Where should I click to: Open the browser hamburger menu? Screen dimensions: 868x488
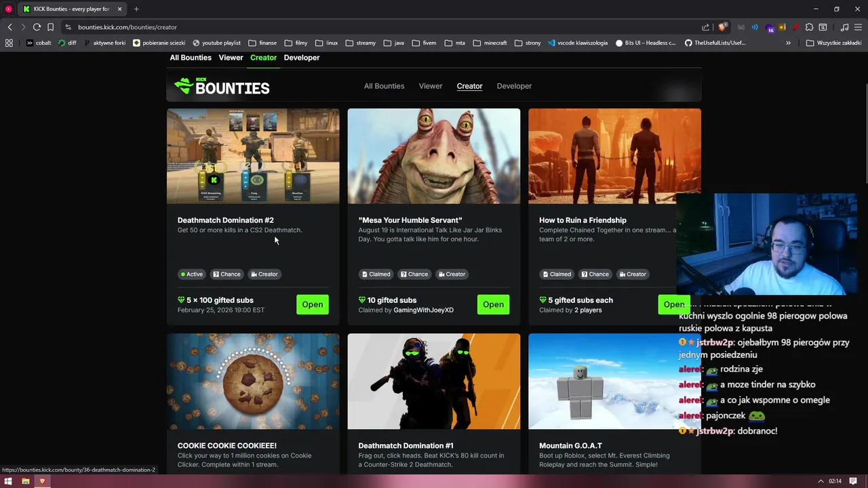click(x=858, y=27)
